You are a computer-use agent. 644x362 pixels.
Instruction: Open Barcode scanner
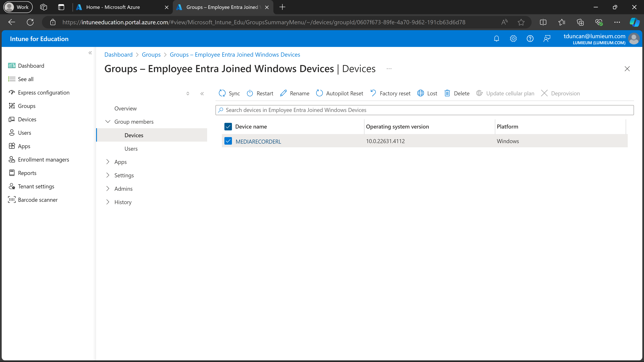[x=38, y=200]
